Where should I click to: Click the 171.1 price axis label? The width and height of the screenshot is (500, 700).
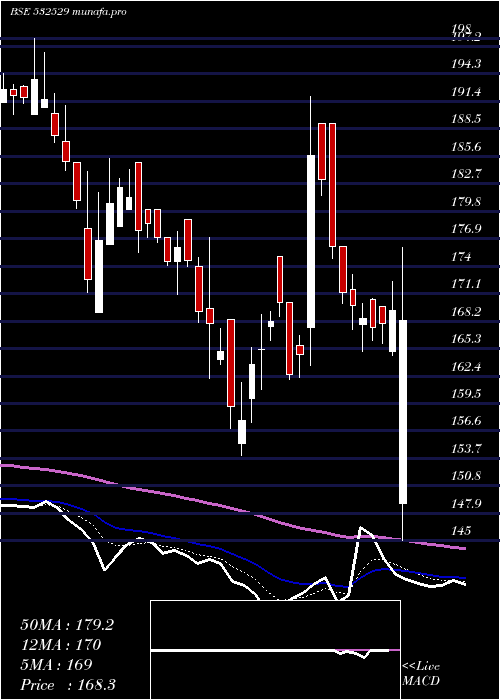pos(466,283)
